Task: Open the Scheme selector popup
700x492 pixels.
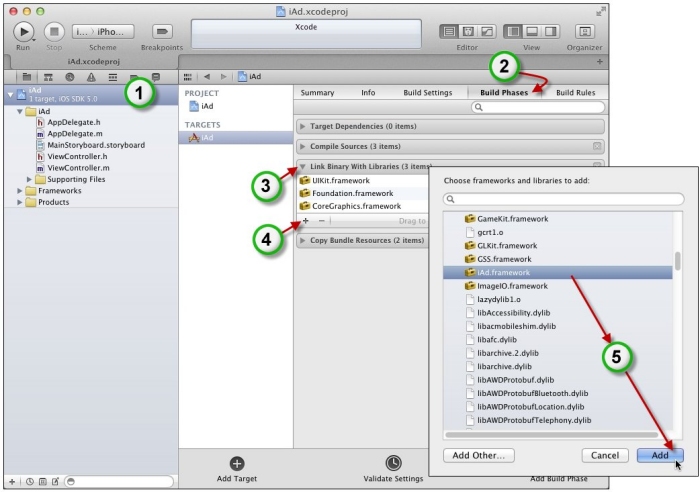Action: point(103,32)
